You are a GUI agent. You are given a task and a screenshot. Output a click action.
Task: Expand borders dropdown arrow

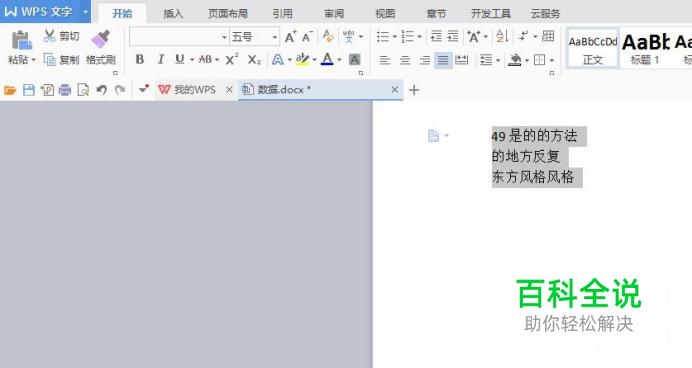click(x=552, y=60)
